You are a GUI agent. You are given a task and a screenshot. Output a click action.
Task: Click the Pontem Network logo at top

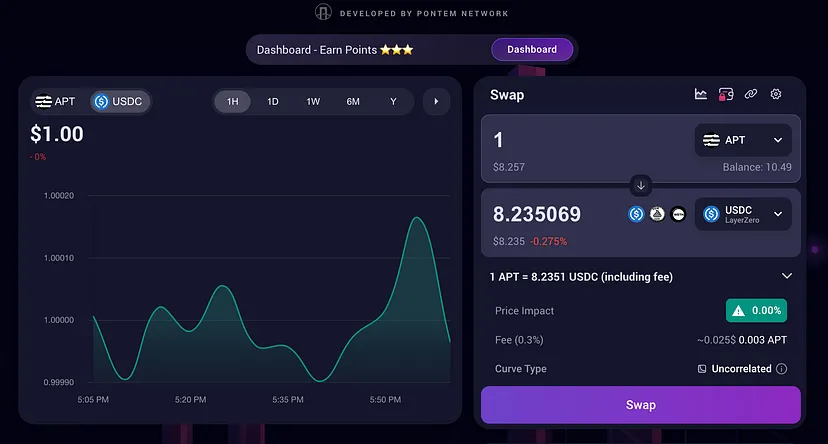[x=323, y=12]
